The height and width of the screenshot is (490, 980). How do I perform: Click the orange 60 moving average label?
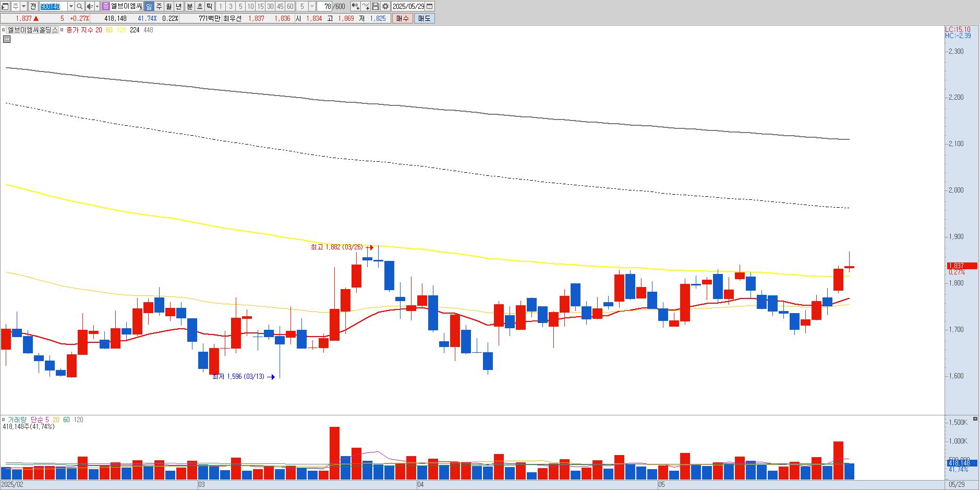pos(109,30)
